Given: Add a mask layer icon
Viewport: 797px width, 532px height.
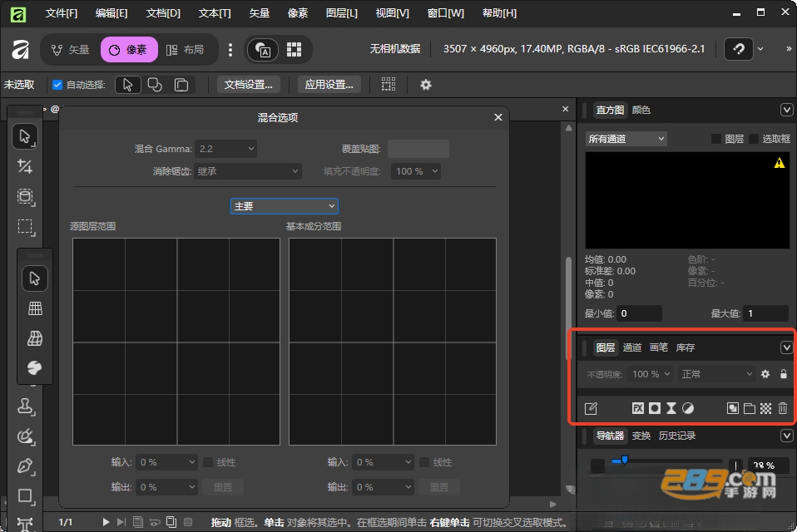Looking at the screenshot, I should point(655,408).
